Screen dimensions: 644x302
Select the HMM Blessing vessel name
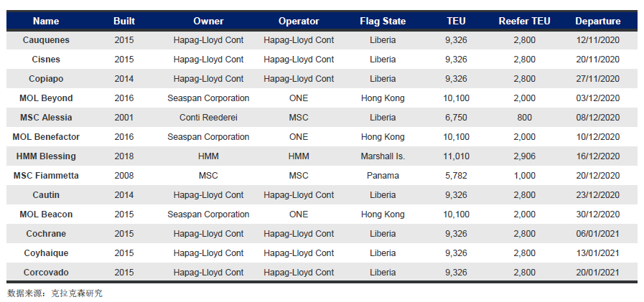click(46, 156)
